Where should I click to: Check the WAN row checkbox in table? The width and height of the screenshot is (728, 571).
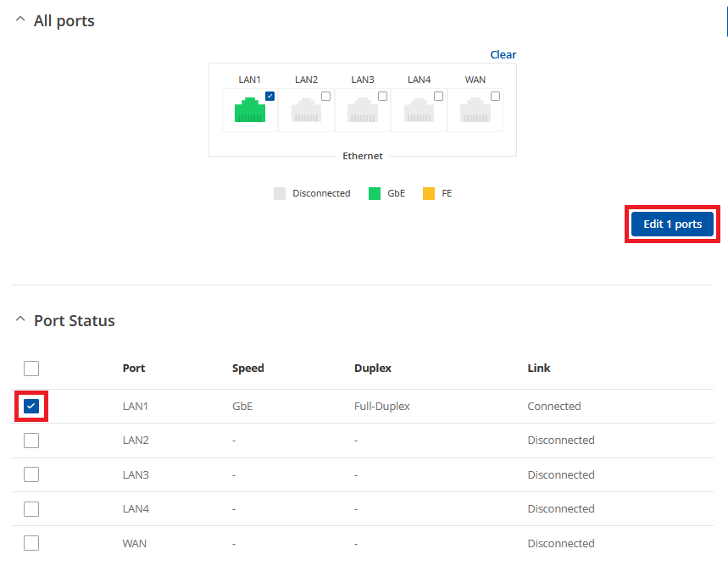click(31, 543)
